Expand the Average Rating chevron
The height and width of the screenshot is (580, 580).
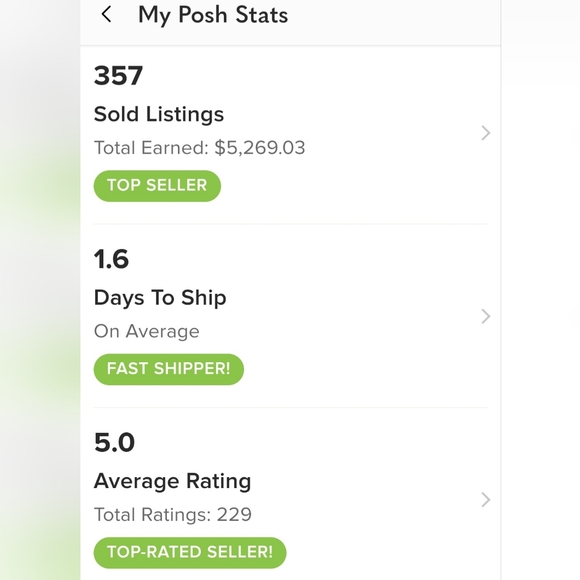click(486, 500)
